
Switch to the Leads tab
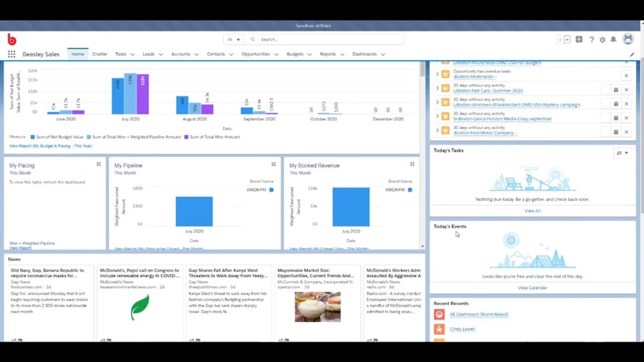[148, 54]
